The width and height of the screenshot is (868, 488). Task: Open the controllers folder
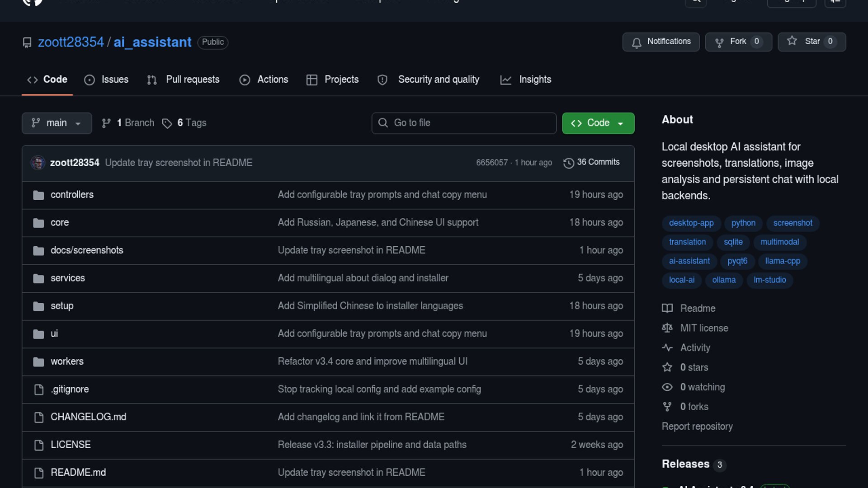[72, 195]
